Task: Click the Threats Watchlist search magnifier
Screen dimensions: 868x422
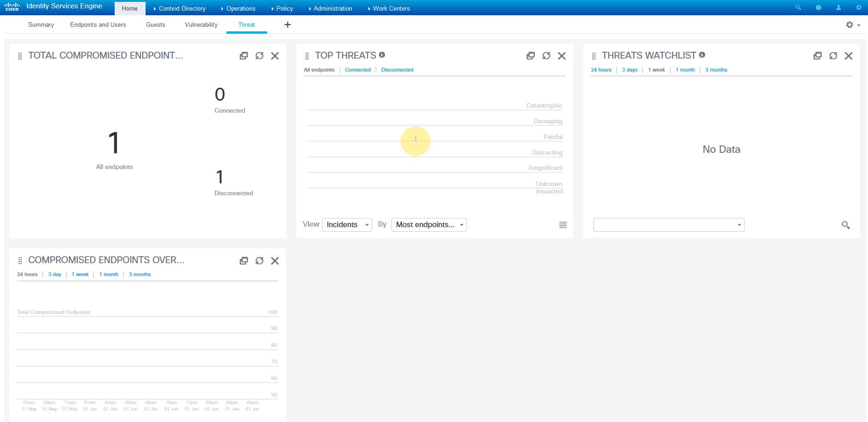Action: (x=846, y=225)
